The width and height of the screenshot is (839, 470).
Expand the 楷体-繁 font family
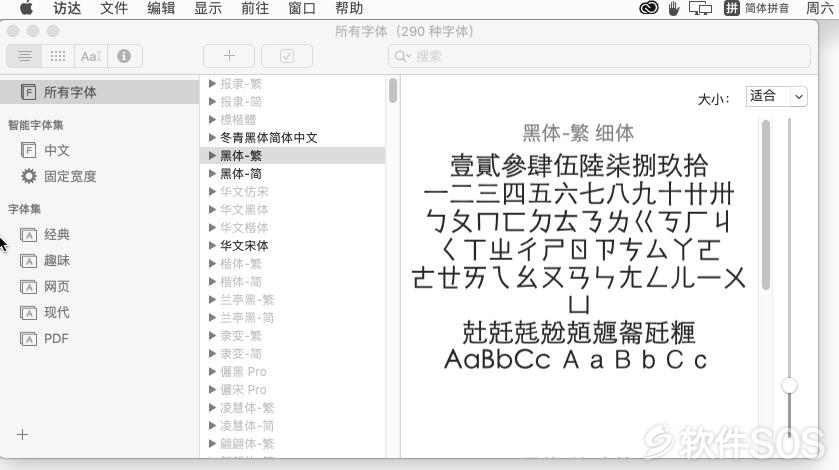[x=212, y=263]
